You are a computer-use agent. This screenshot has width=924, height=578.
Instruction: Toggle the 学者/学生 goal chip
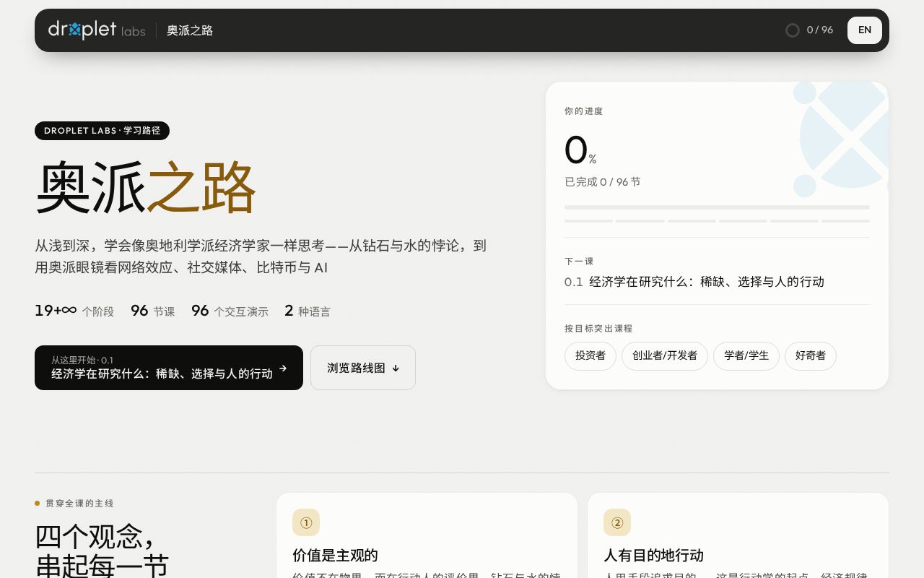(746, 356)
